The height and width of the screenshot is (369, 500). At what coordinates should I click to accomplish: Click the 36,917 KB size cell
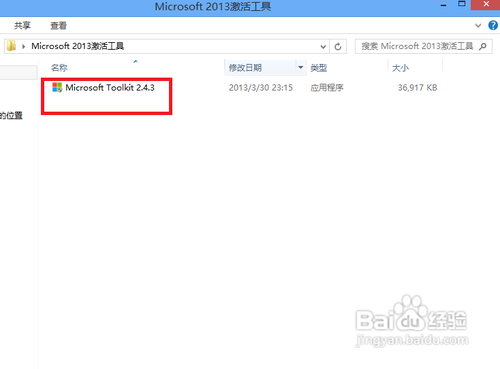pos(417,88)
